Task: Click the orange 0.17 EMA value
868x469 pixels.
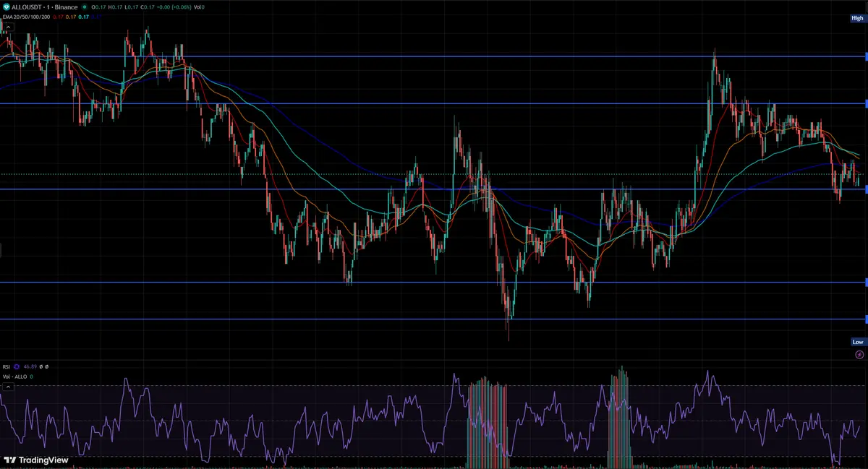Action: pyautogui.click(x=70, y=17)
